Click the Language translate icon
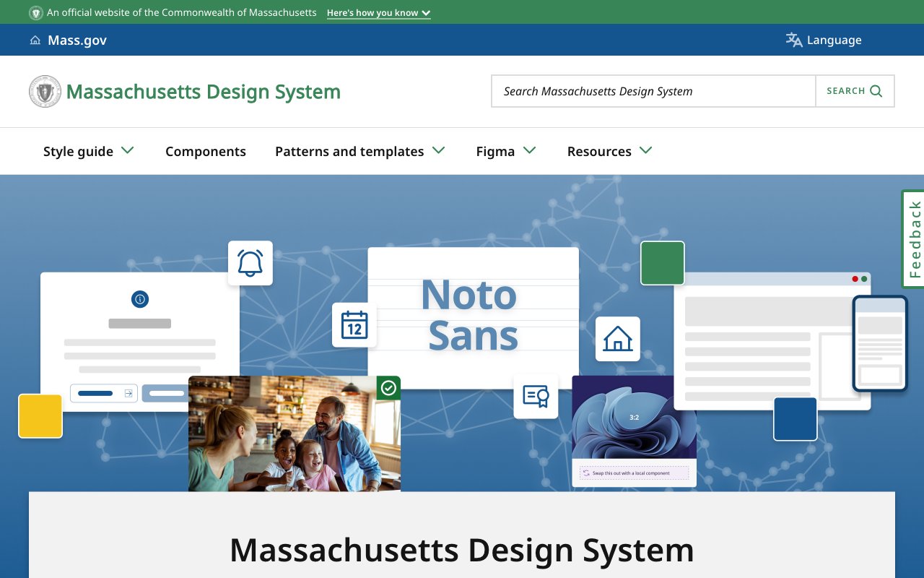 click(794, 40)
